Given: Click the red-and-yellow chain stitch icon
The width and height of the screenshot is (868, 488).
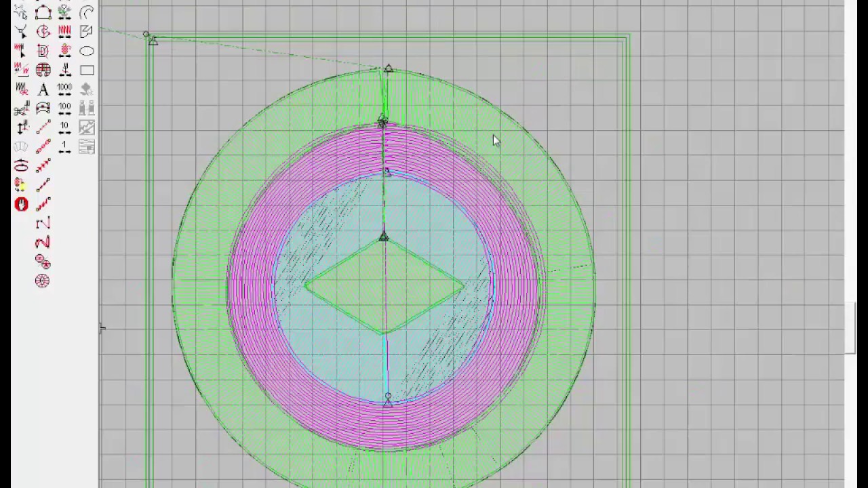Looking at the screenshot, I should [64, 51].
